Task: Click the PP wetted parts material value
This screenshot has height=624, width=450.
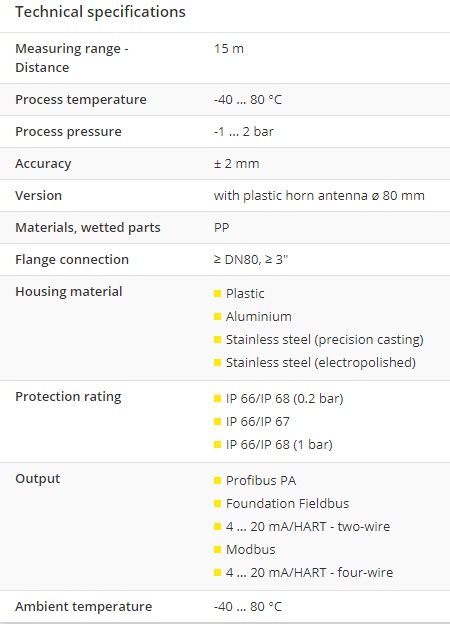Action: coord(222,228)
